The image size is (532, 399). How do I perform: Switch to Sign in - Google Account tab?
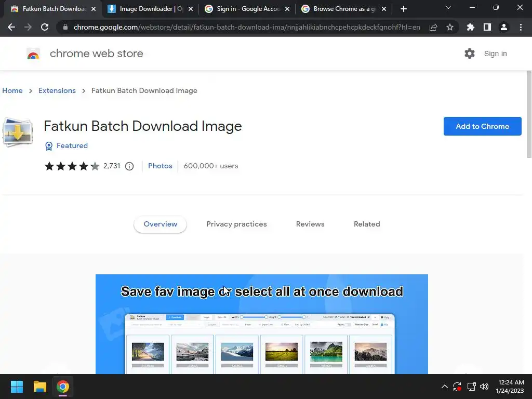tap(248, 9)
